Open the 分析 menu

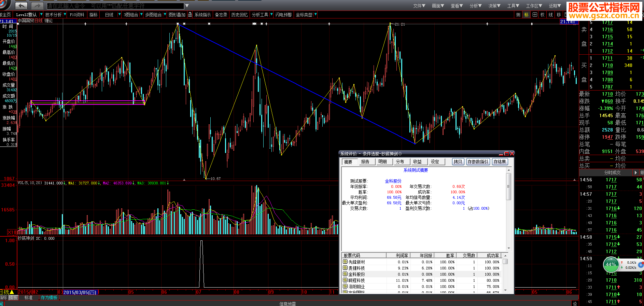click(x=475, y=6)
